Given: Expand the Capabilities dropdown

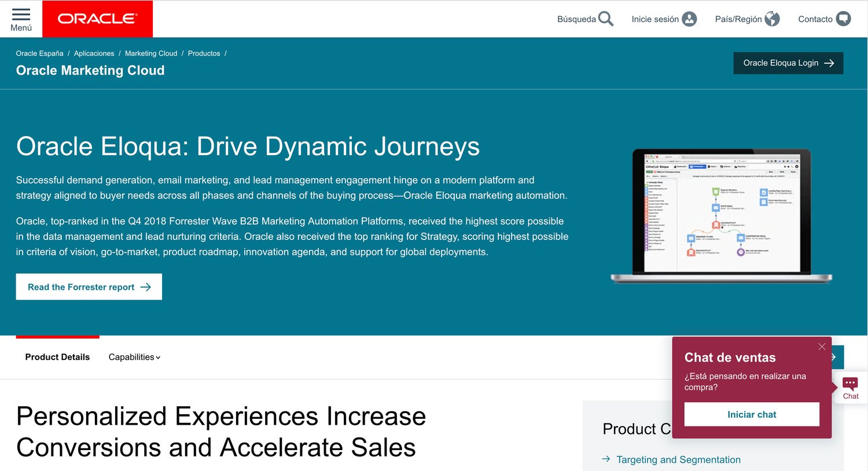Looking at the screenshot, I should click(134, 357).
